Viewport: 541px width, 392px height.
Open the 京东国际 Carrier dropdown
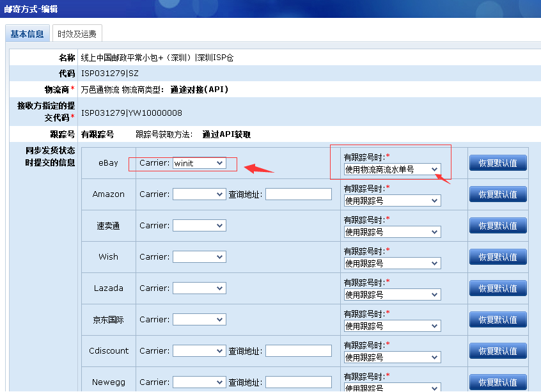(199, 320)
